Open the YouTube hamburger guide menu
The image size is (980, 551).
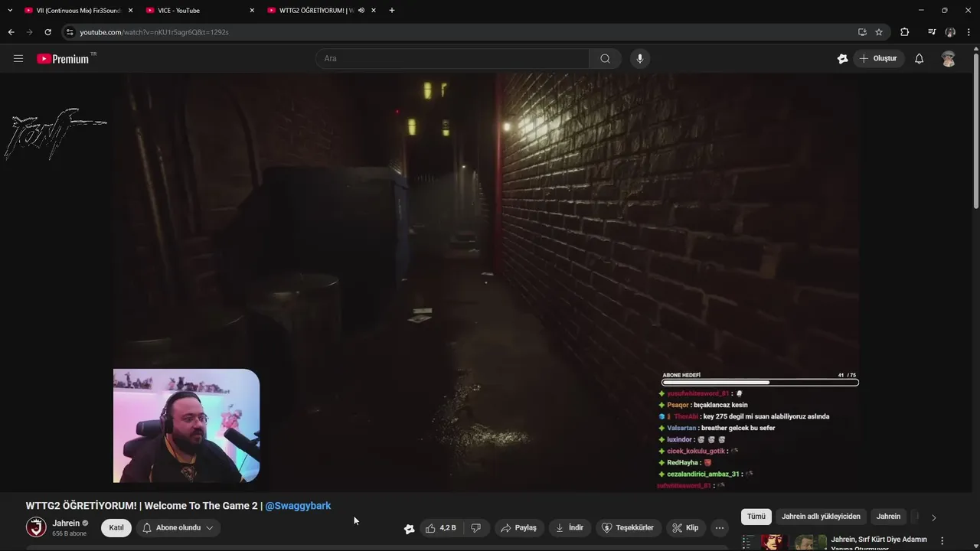click(18, 58)
